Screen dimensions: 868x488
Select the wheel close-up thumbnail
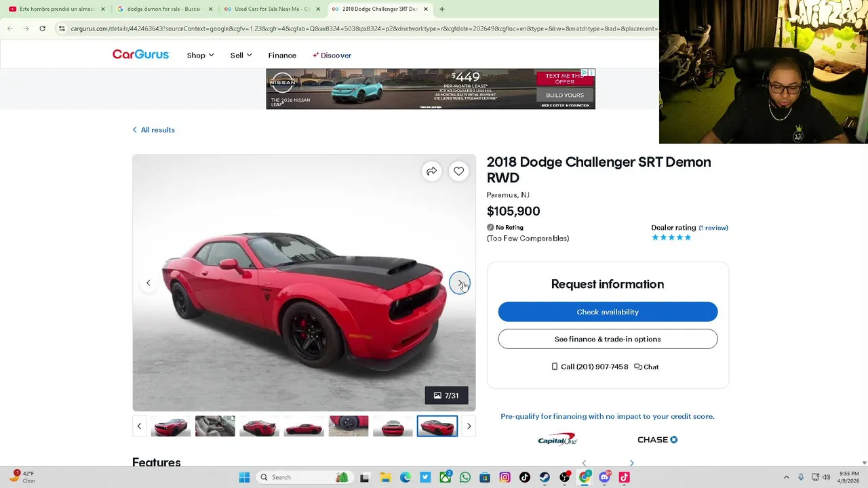click(349, 426)
